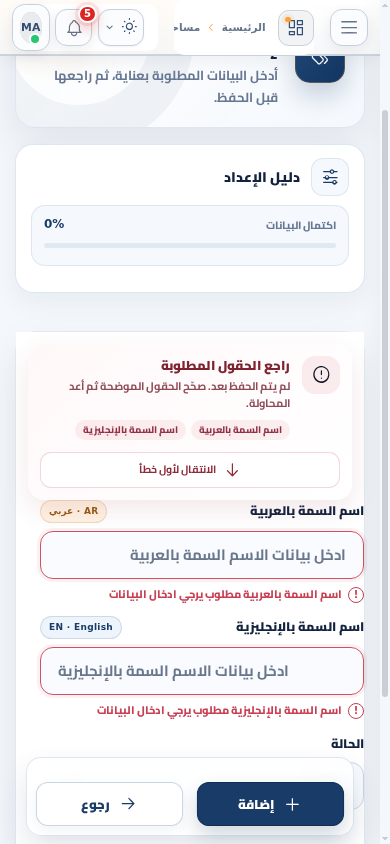
Task: Open the hamburger menu
Action: pos(349,27)
